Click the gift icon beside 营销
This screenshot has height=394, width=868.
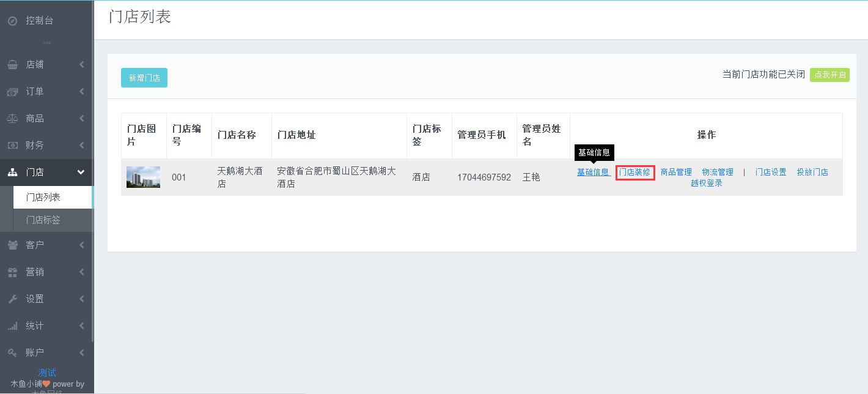[x=12, y=272]
